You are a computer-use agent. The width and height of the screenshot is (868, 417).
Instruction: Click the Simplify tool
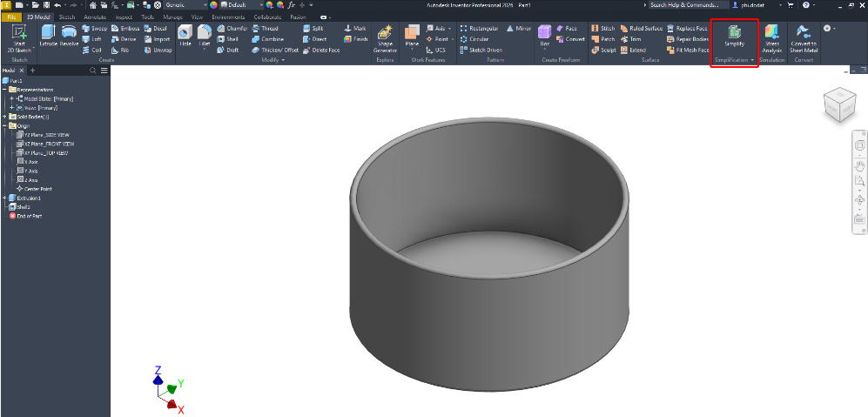pos(734,37)
